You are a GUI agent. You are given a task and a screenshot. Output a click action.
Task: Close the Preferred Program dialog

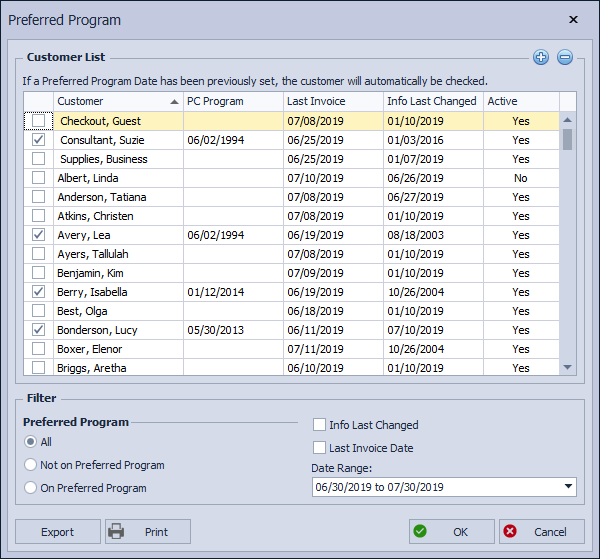click(x=573, y=20)
